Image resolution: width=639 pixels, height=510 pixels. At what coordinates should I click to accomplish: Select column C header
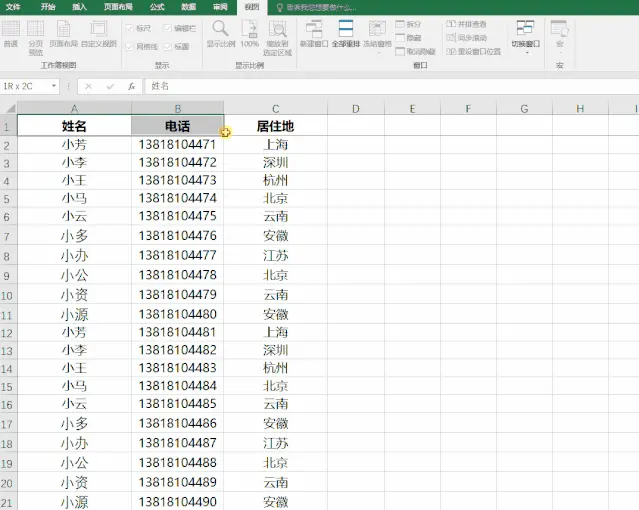coord(275,108)
